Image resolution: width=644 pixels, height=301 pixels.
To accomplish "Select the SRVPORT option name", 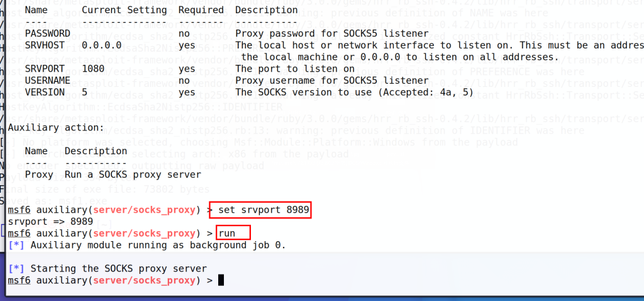I will click(45, 69).
